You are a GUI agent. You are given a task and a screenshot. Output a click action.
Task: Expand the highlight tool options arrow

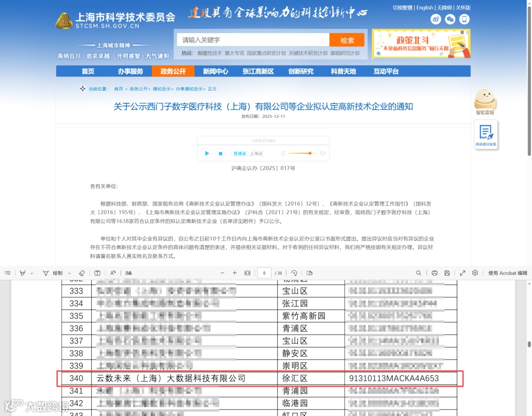(x=32, y=274)
